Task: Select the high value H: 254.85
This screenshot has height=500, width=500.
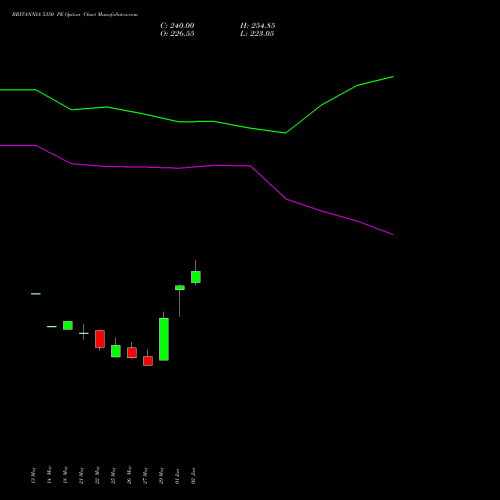Action: (x=258, y=26)
